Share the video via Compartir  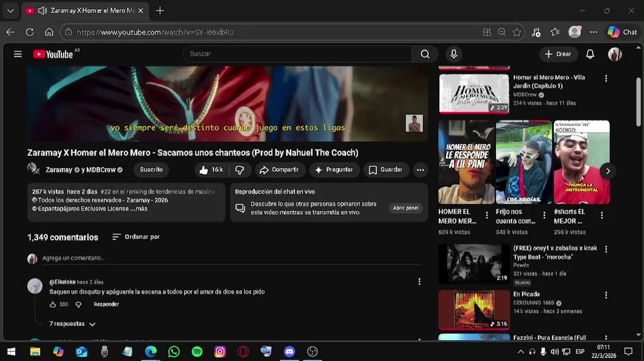pos(279,170)
